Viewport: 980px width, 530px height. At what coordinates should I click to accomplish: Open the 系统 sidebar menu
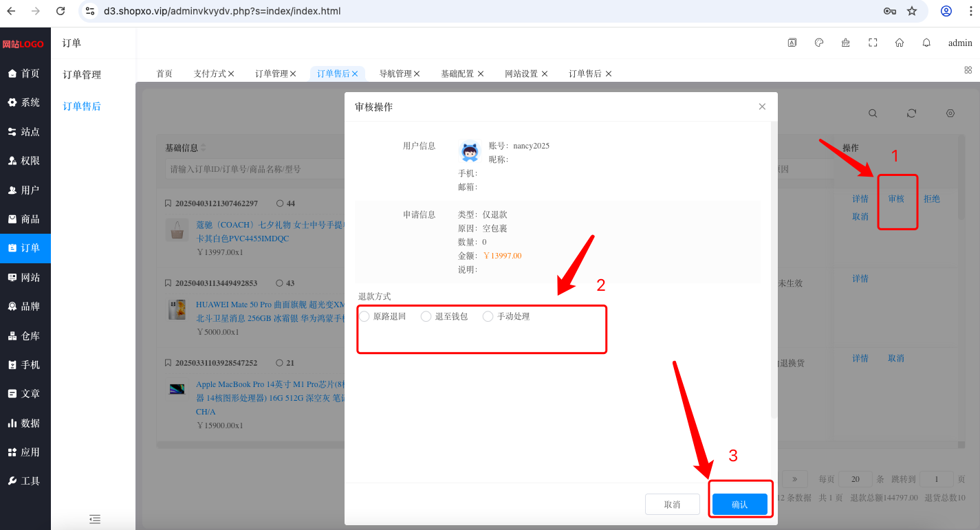click(x=25, y=102)
